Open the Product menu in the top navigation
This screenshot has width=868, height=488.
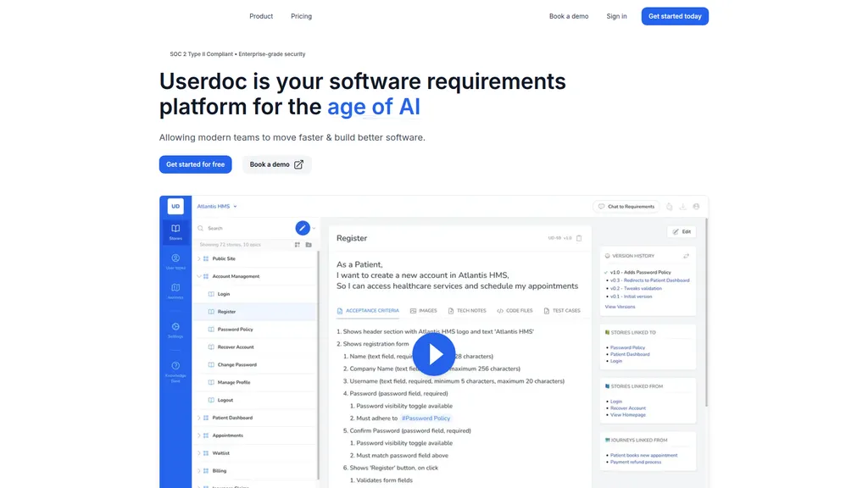click(x=261, y=16)
